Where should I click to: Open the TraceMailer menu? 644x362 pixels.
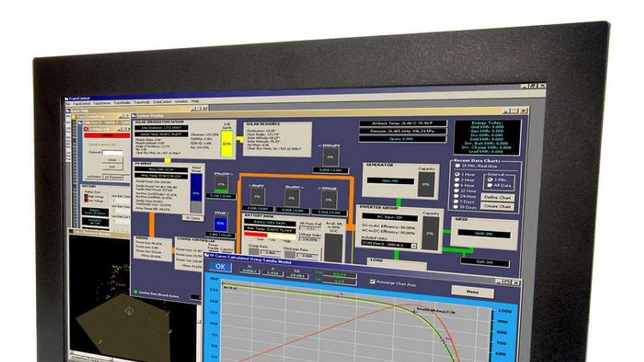click(122, 103)
